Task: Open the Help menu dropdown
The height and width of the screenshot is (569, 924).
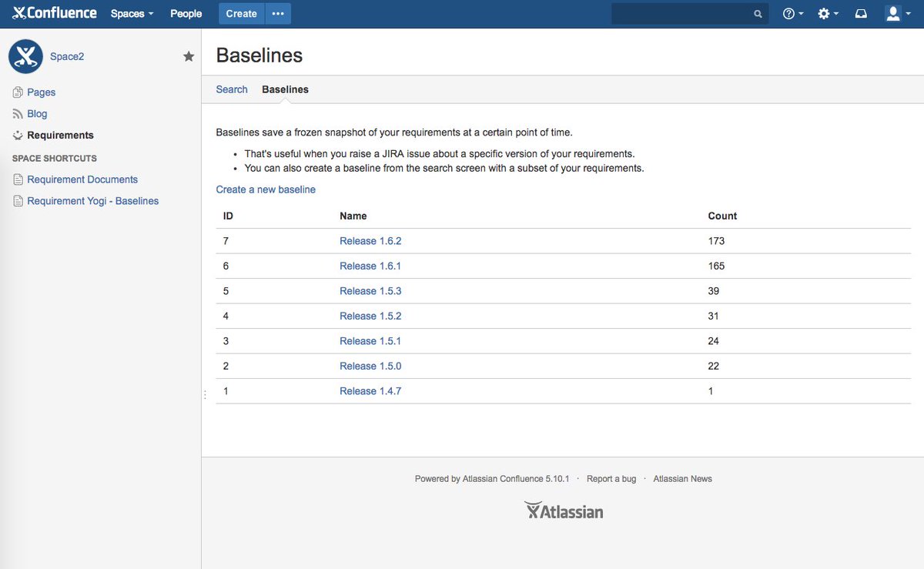Action: tap(789, 13)
